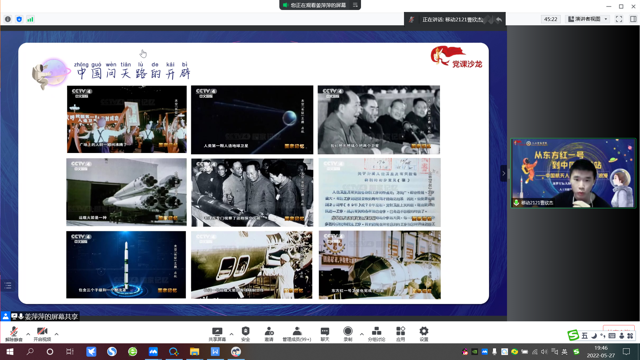Open Breakout Rooms (分组讨论)

click(x=376, y=334)
